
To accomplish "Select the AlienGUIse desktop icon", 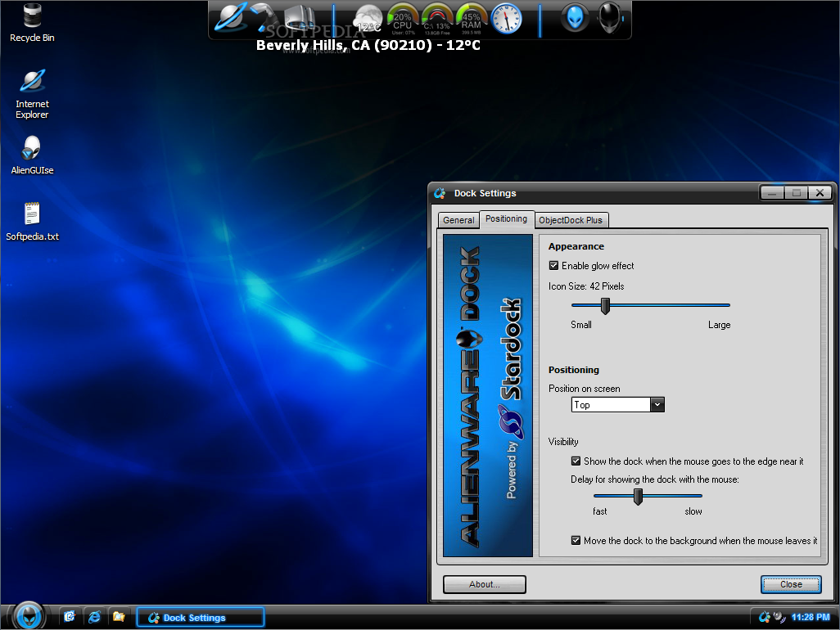I will pyautogui.click(x=32, y=155).
